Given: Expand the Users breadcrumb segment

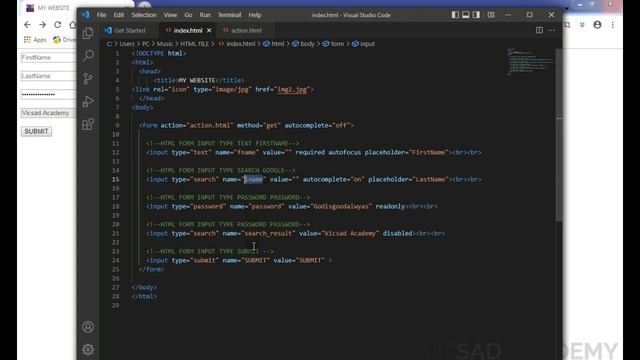Looking at the screenshot, I should coord(127,44).
